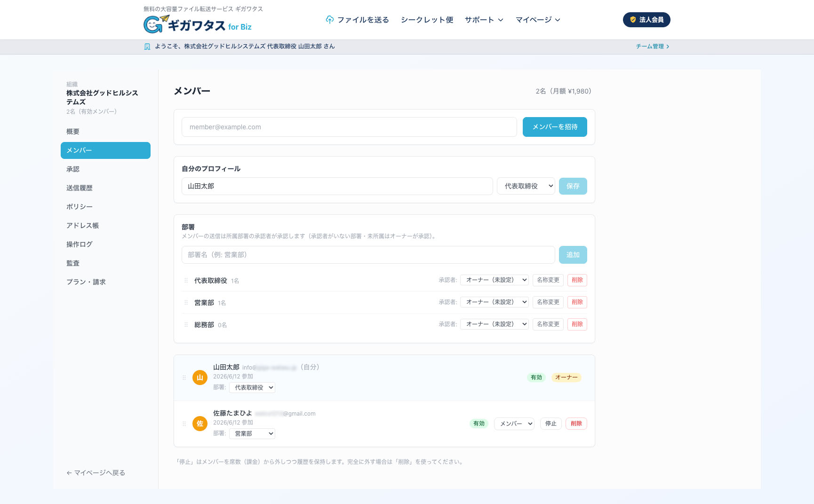The image size is (814, 504).
Task: Go back via マイページへ戻る link
Action: (x=96, y=473)
